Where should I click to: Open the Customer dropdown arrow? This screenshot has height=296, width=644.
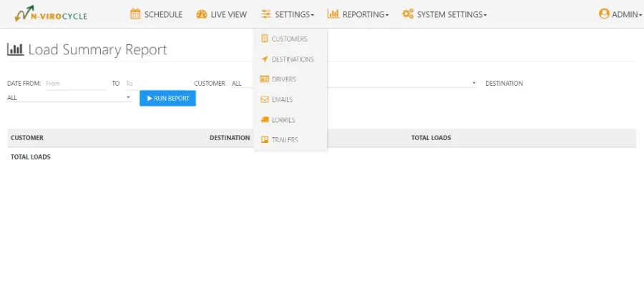pyautogui.click(x=474, y=84)
